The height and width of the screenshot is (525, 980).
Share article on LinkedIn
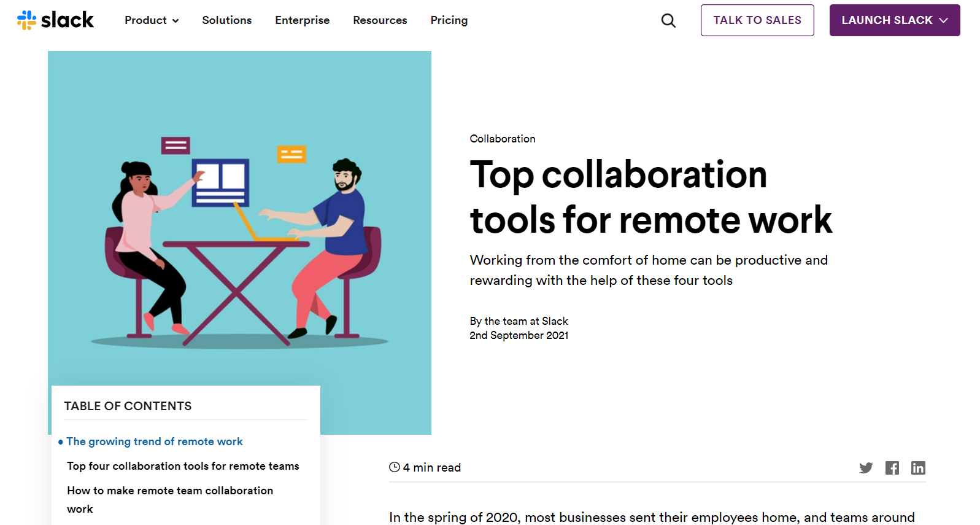[x=918, y=468]
